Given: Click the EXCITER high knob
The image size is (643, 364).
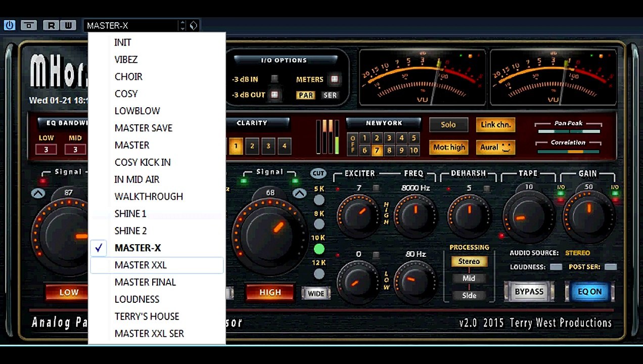Looking at the screenshot, I should coord(358,216).
